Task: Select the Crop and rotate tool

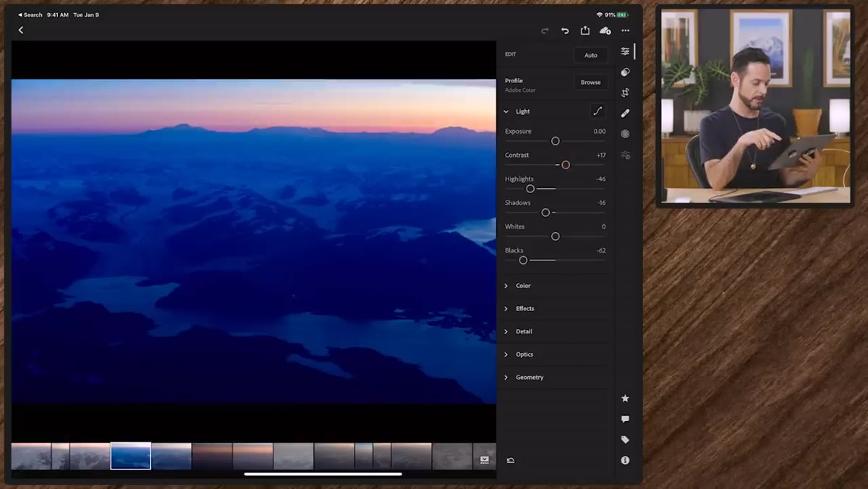Action: coord(626,93)
